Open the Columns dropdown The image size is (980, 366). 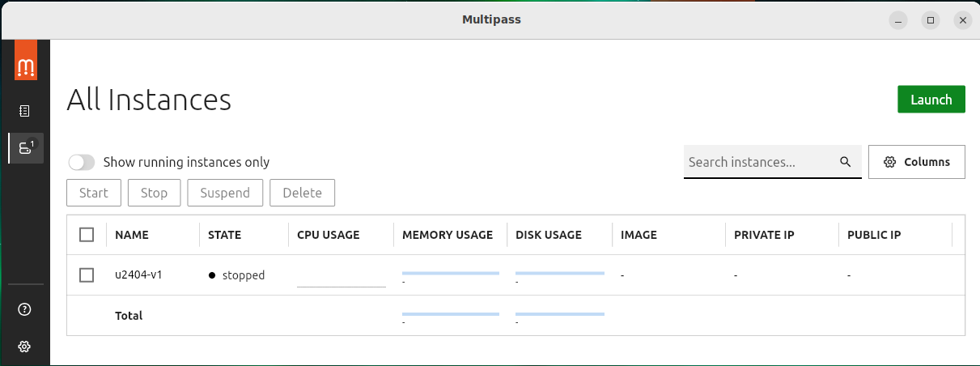click(916, 162)
